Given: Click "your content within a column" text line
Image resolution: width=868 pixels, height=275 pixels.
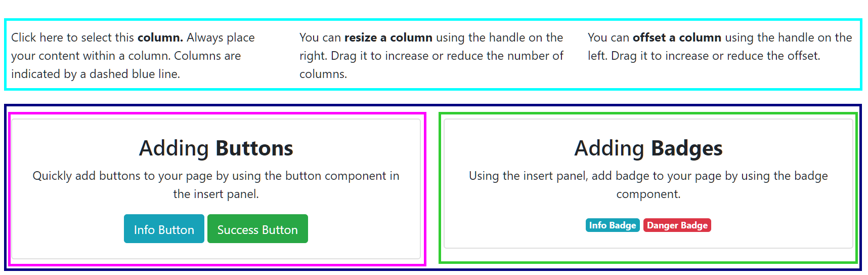Looking at the screenshot, I should point(126,56).
